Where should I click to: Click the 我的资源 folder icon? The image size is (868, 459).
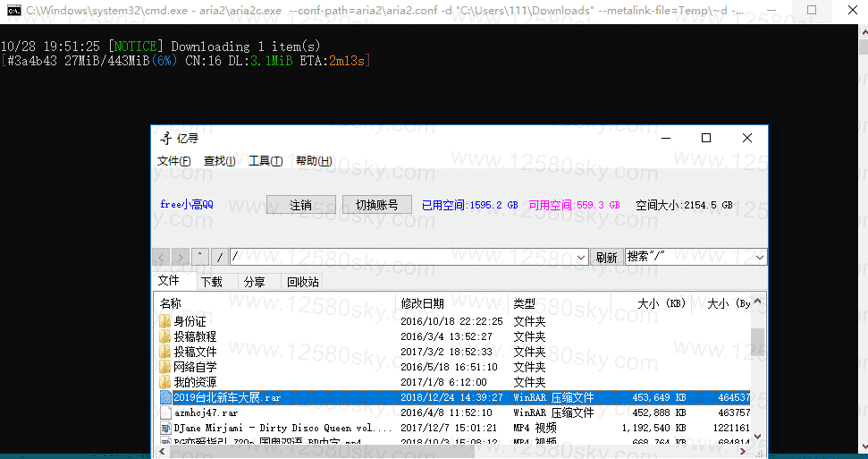pyautogui.click(x=165, y=382)
